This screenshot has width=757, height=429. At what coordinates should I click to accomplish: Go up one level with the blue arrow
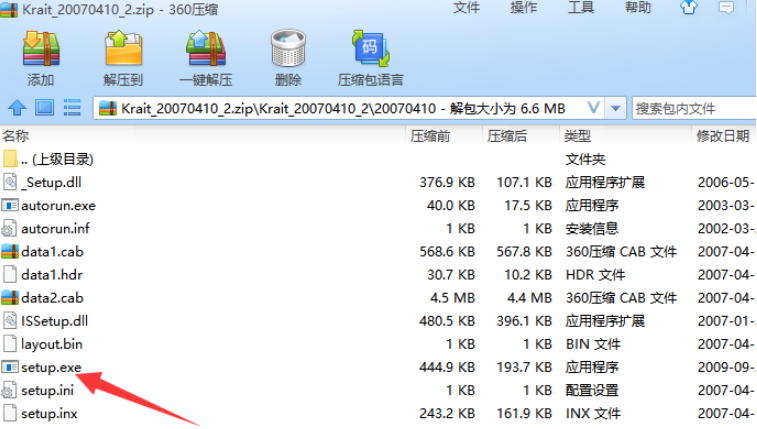click(x=17, y=107)
